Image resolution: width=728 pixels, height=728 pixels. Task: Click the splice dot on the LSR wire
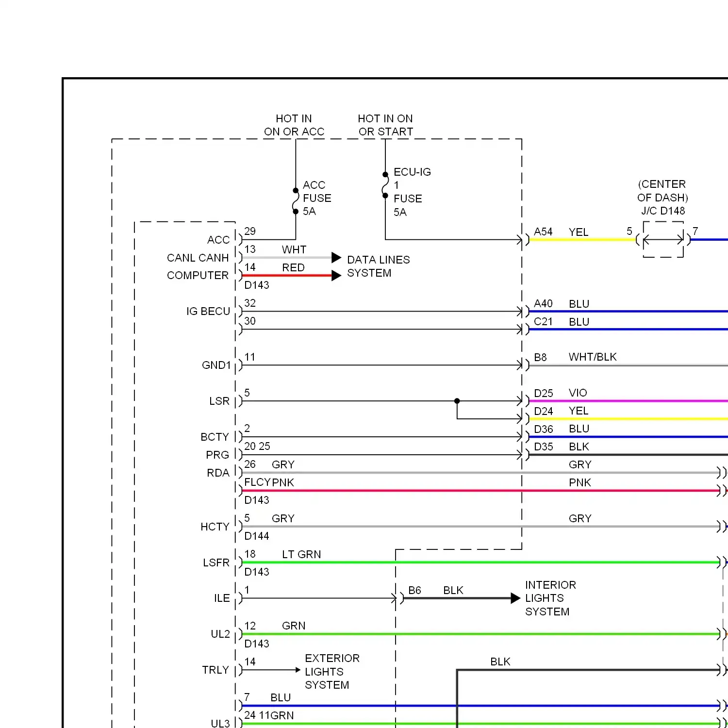point(457,401)
